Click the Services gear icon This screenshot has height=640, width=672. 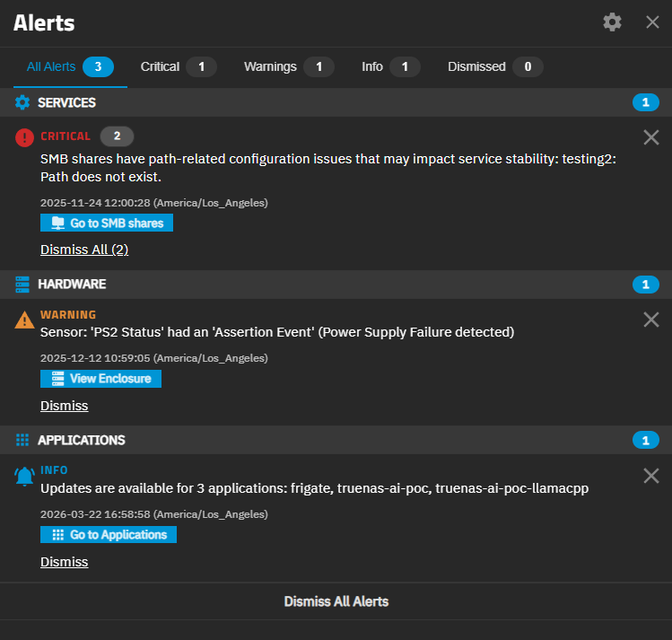(22, 102)
